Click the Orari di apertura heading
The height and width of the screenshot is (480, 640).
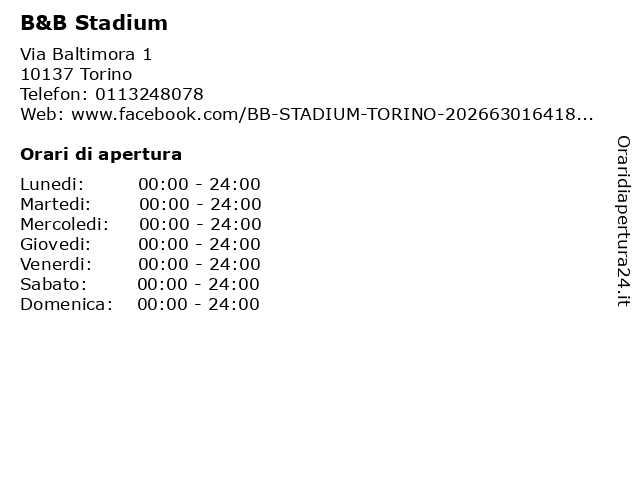(101, 155)
